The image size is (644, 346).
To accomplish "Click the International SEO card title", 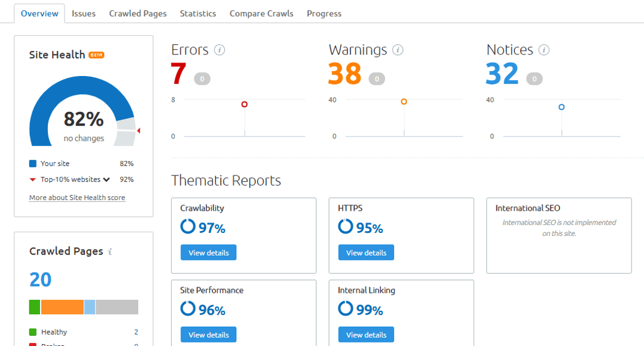I will 528,208.
